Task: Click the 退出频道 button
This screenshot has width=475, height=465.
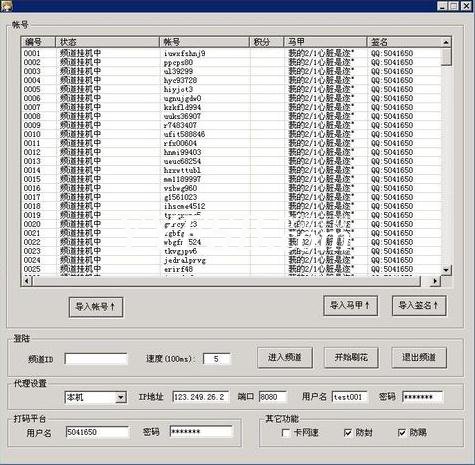Action: click(419, 358)
